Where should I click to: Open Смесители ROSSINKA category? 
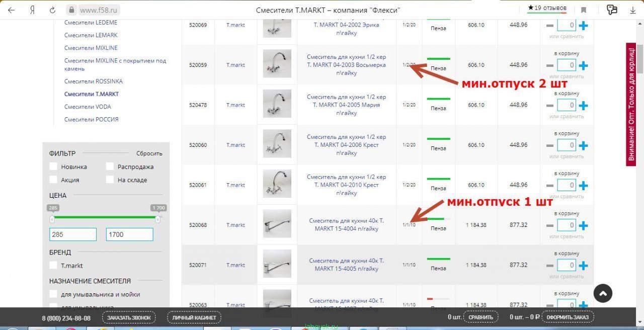point(94,81)
